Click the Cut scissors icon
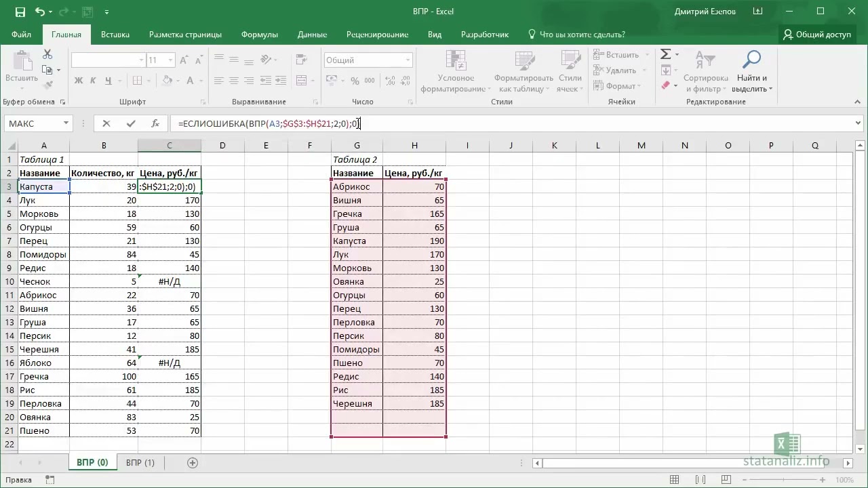 point(47,54)
